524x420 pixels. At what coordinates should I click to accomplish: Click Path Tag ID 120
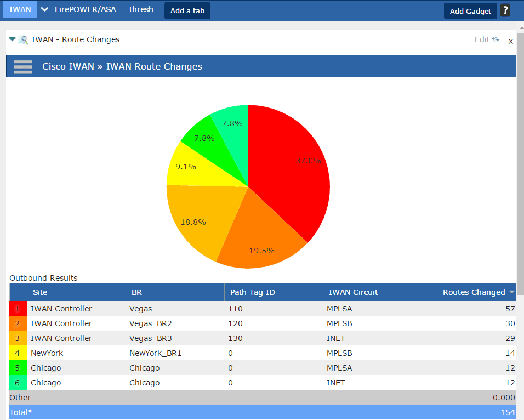pos(235,323)
